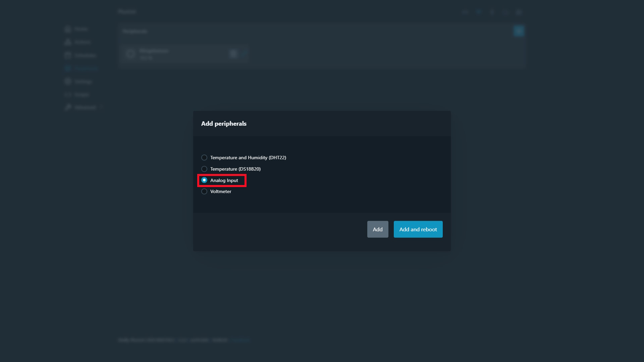
Task: Select the Voltmeter peripheral option
Action: click(x=204, y=191)
